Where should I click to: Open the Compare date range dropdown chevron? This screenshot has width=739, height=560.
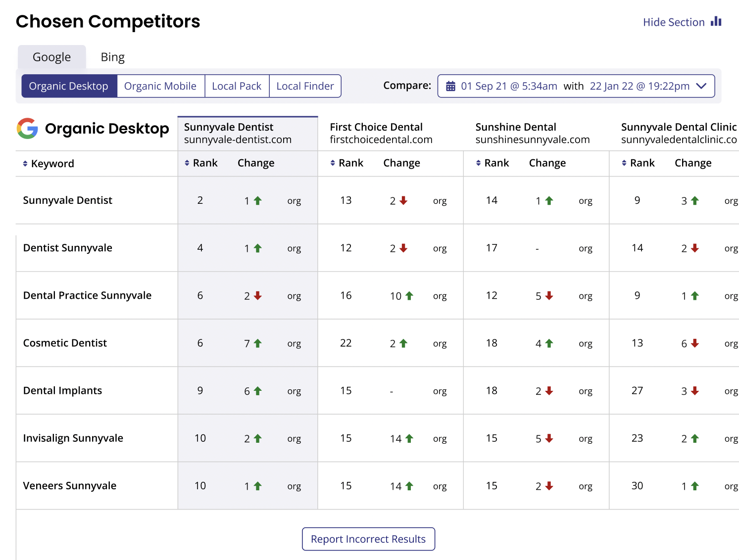point(701,86)
